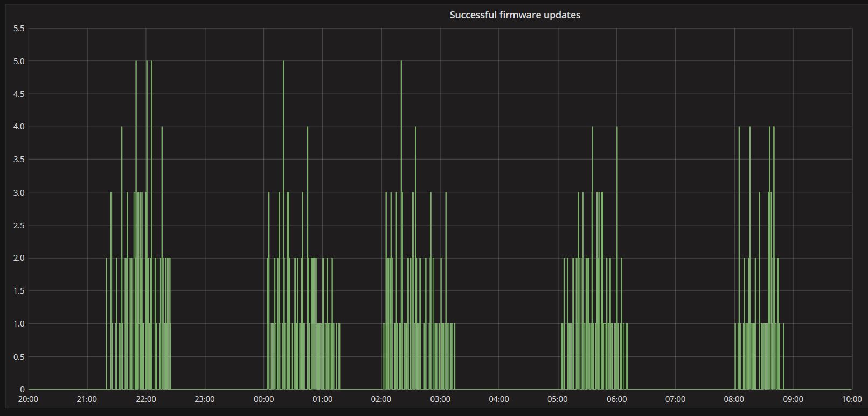The image size is (868, 416).
Task: Click the 5.0 y-axis label
Action: click(x=19, y=61)
